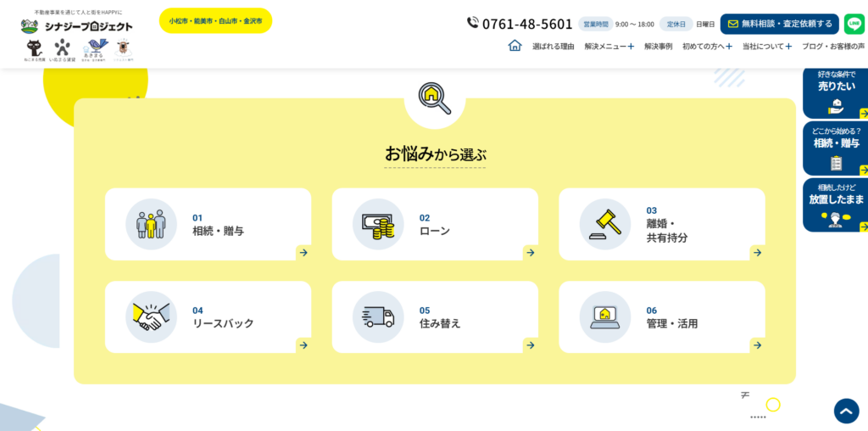The width and height of the screenshot is (868, 431).
Task: Expand the plus next to 解決メニュー
Action: click(x=631, y=47)
